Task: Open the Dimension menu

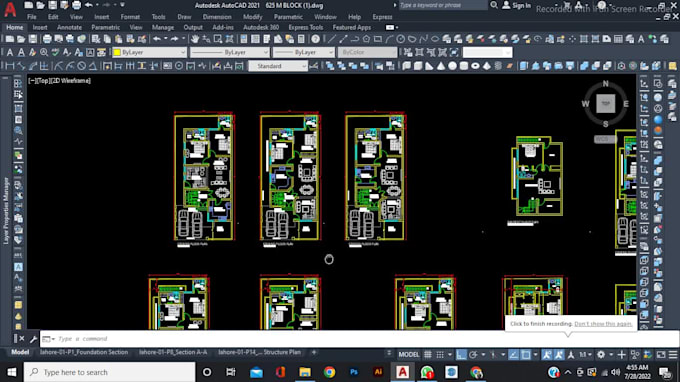Action: (217, 17)
